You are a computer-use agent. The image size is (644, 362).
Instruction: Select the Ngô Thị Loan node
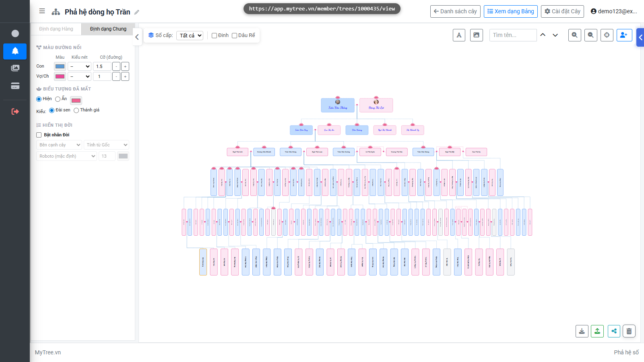tap(317, 152)
